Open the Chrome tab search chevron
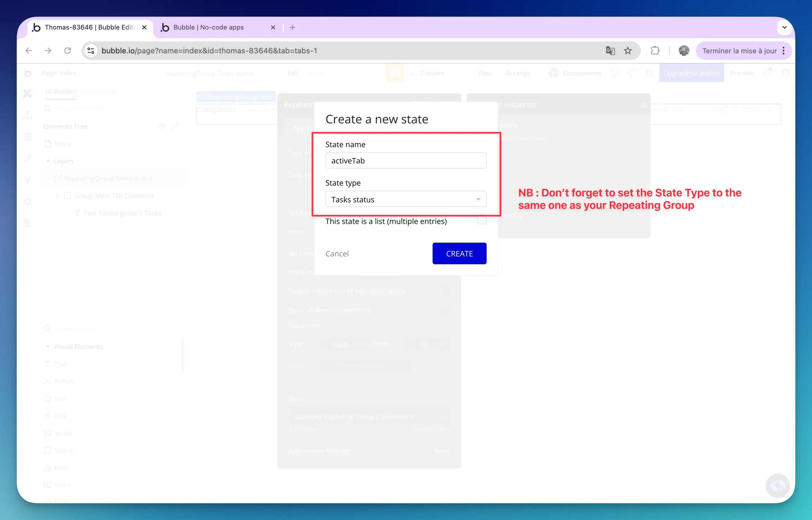 pos(784,27)
